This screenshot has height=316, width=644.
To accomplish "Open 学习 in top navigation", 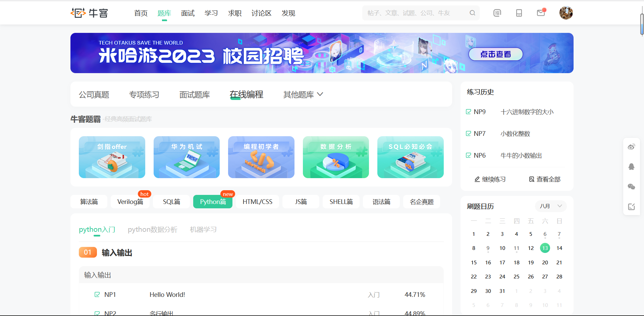I will coord(211,13).
